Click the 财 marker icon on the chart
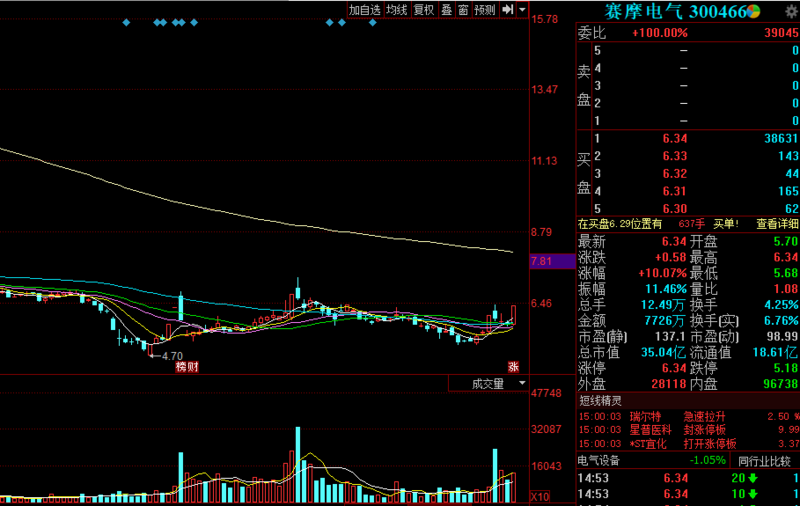This screenshot has width=800, height=506. [x=192, y=367]
